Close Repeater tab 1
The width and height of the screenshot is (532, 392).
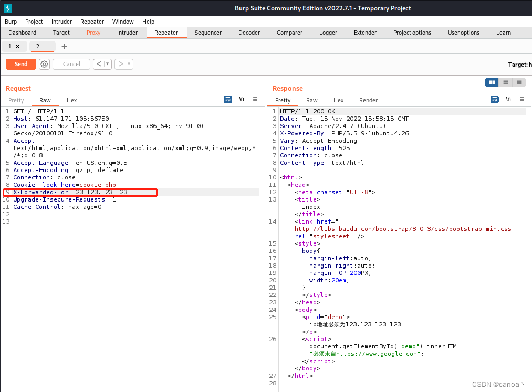point(18,47)
